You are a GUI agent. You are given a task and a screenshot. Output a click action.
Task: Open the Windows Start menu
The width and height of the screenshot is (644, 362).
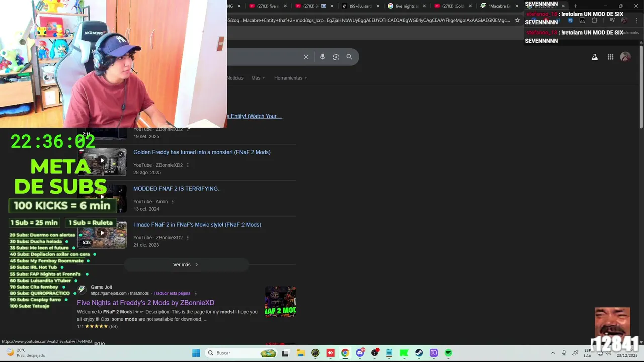[196, 353]
